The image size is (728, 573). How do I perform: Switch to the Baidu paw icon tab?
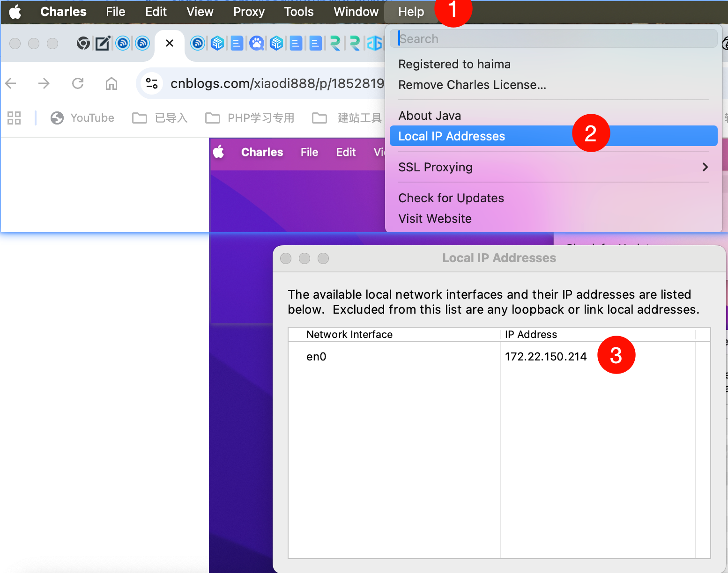(x=257, y=44)
